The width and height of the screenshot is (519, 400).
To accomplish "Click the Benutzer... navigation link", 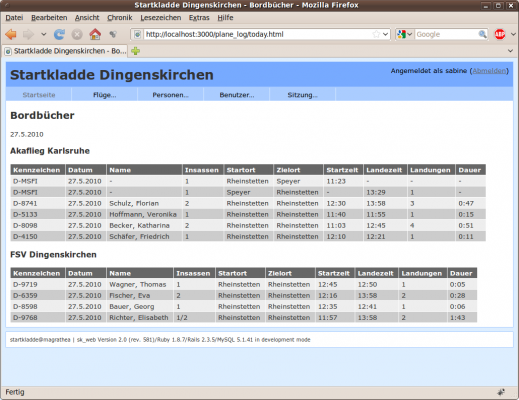I will click(x=237, y=95).
